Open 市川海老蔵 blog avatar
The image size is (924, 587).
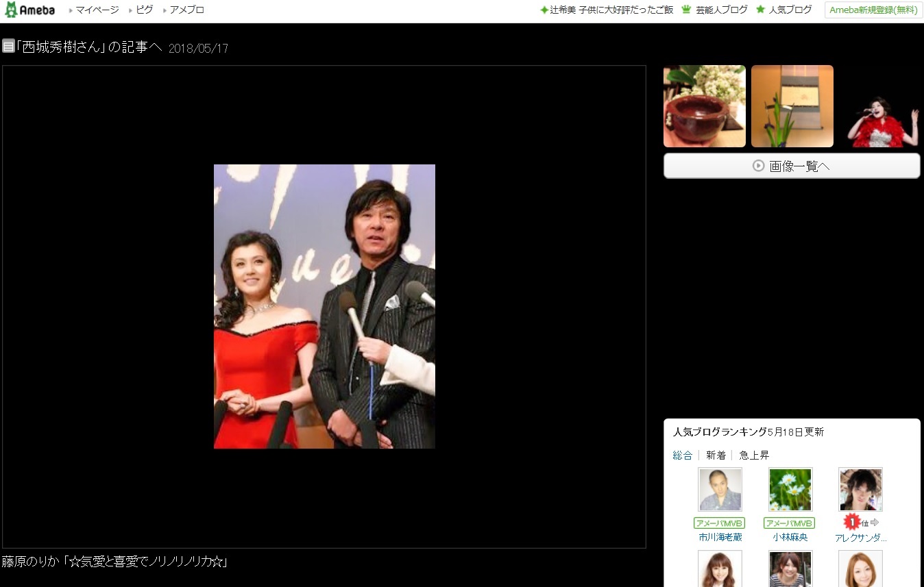[720, 489]
